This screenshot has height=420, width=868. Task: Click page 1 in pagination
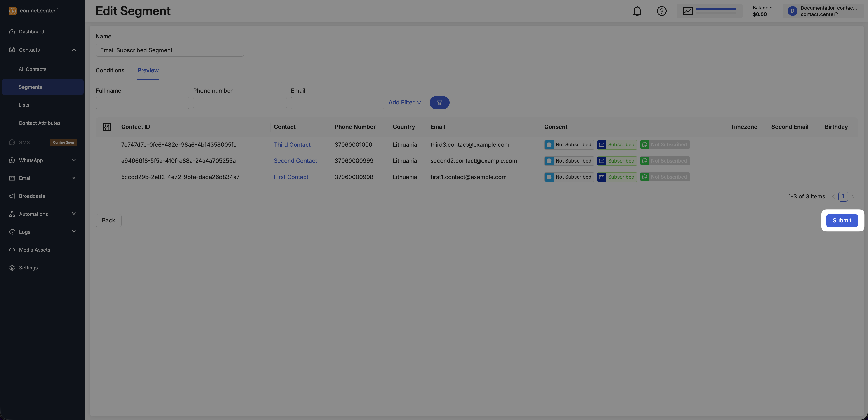(843, 196)
